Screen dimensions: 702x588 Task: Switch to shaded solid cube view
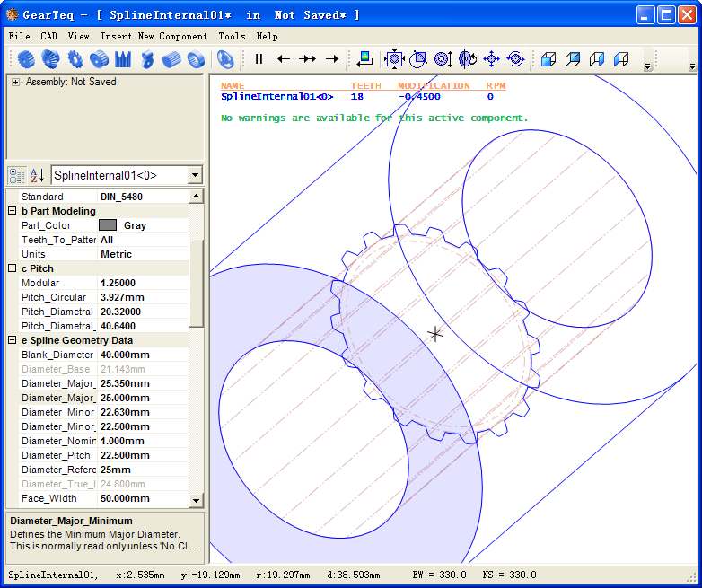click(548, 58)
